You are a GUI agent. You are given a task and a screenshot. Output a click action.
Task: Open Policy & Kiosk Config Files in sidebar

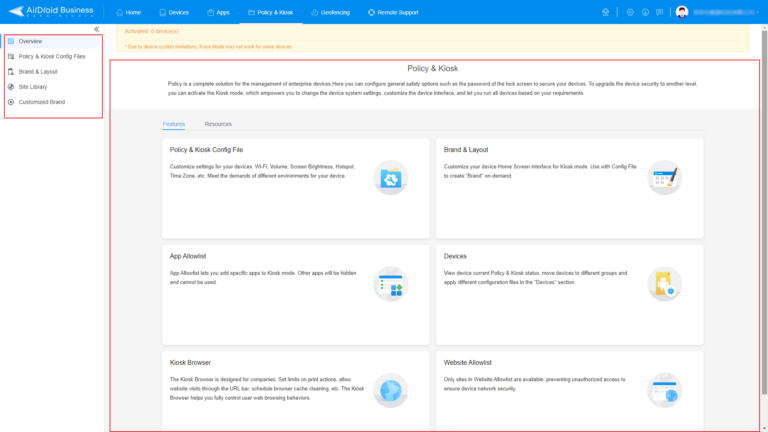(x=52, y=56)
